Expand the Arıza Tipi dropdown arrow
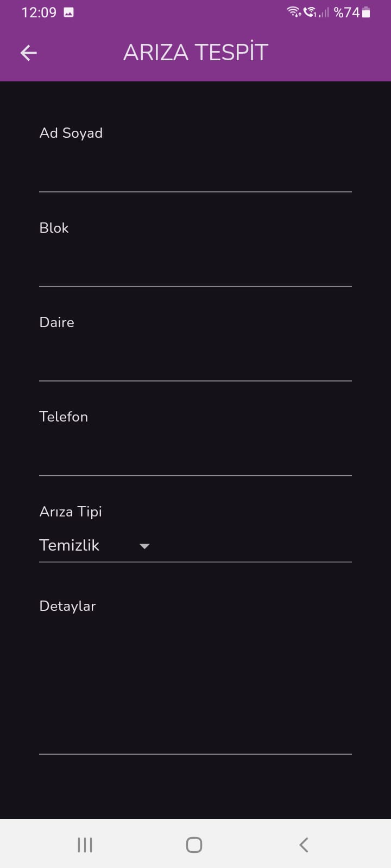The height and width of the screenshot is (868, 391). (x=144, y=546)
